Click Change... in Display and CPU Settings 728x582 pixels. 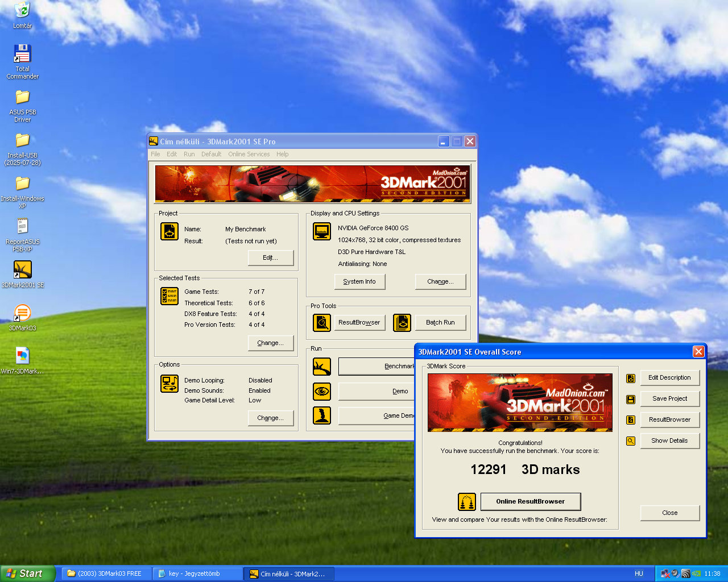point(440,281)
